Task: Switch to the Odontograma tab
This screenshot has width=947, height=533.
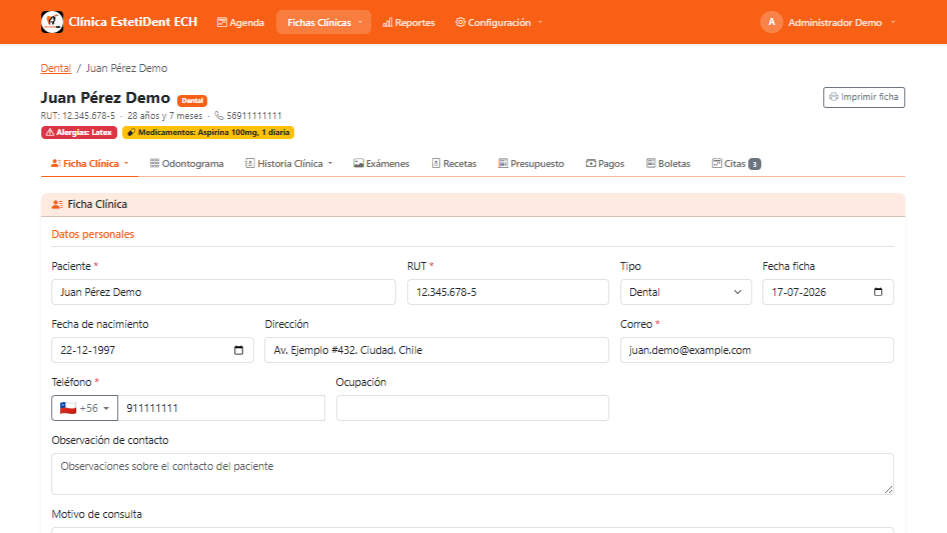Action: tap(187, 164)
